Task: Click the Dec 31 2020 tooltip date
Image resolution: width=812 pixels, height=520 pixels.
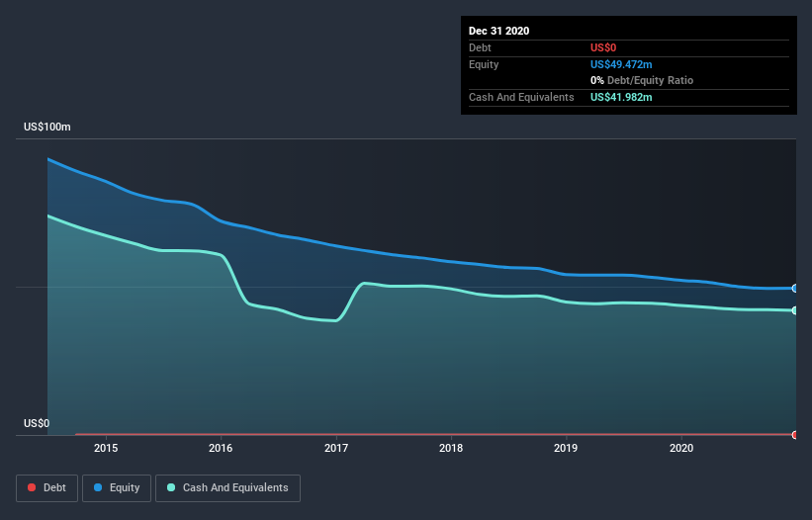Action: (x=498, y=31)
